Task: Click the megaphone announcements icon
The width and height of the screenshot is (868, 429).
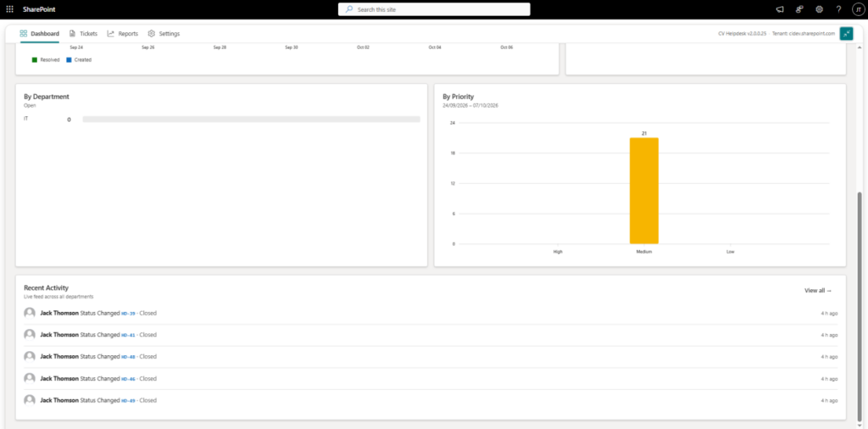Action: coord(780,9)
